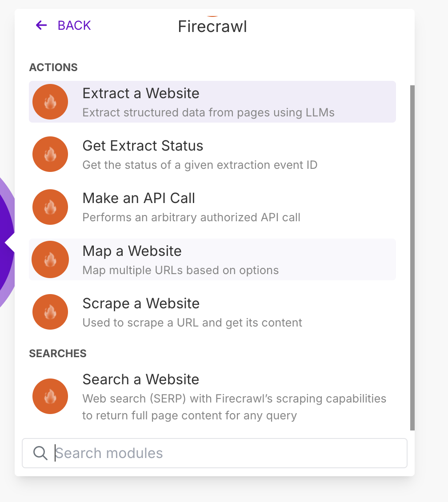Image resolution: width=448 pixels, height=502 pixels.
Task: Pick the Map a Website action
Action: coord(132,251)
